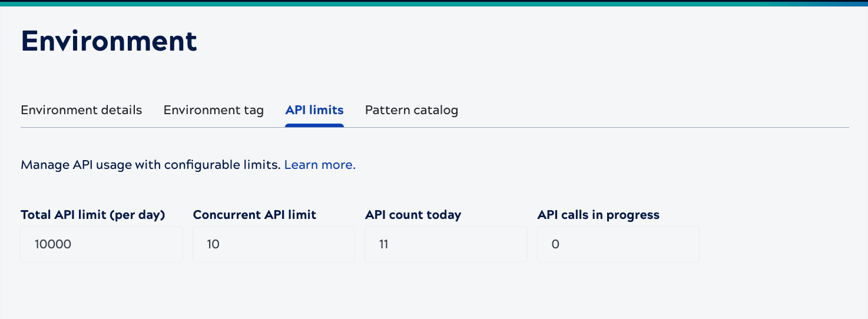Screen dimensions: 868x319
Task: Click the Manage API usage description text
Action: pyautogui.click(x=151, y=165)
